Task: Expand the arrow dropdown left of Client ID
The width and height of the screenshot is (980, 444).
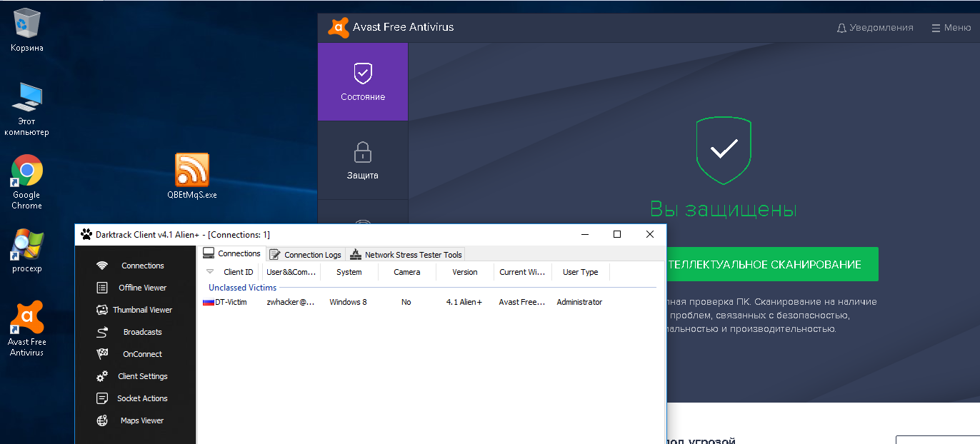Action: (x=209, y=272)
